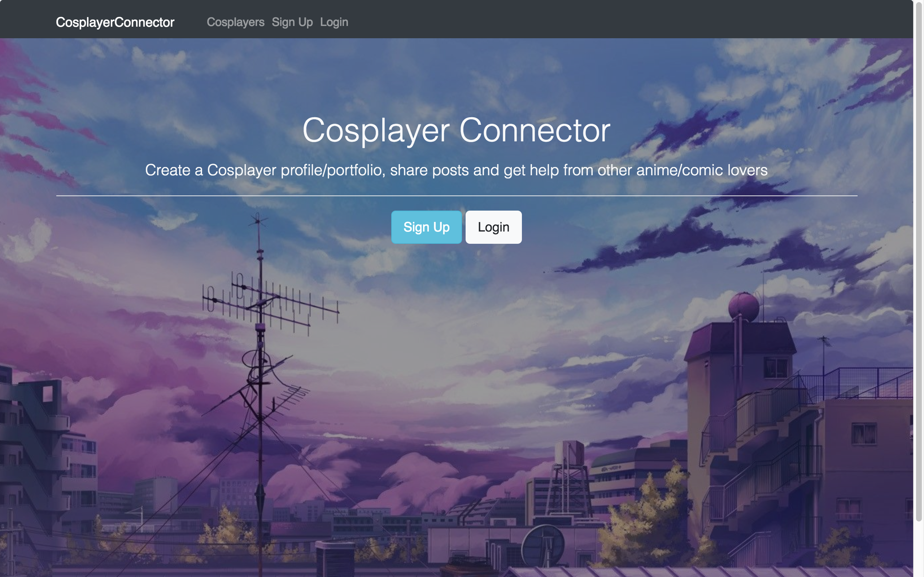Select Login in the top navbar
This screenshot has height=577, width=924.
coord(334,22)
